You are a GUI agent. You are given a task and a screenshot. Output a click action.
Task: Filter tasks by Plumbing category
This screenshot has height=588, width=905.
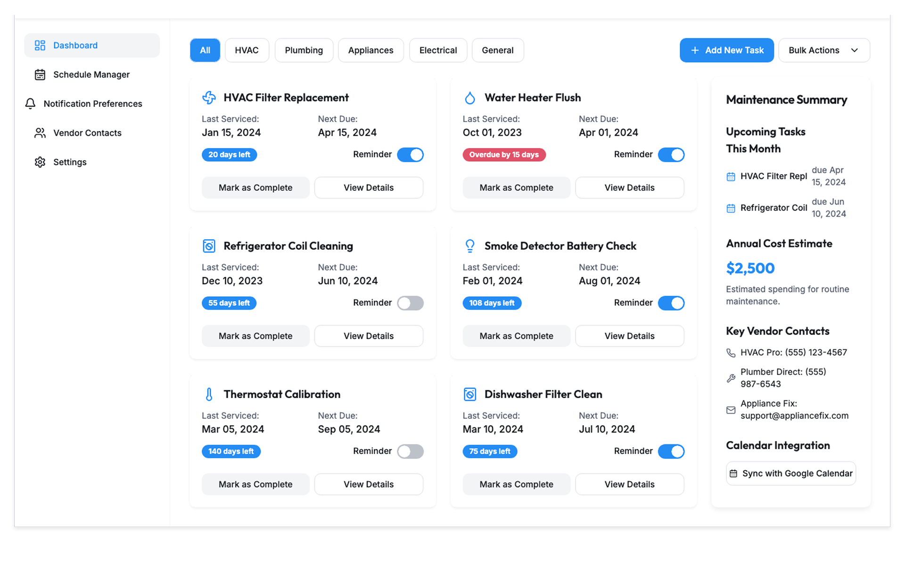pos(304,50)
